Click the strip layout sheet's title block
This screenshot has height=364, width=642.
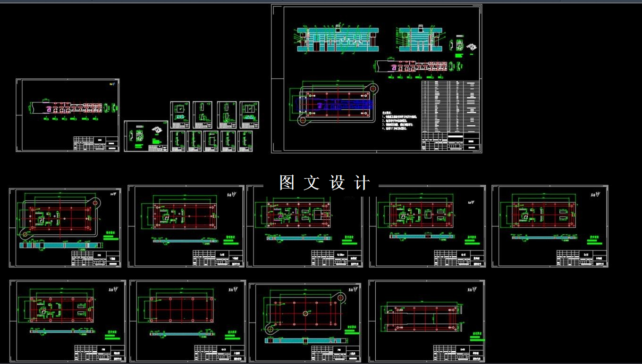[96, 144]
